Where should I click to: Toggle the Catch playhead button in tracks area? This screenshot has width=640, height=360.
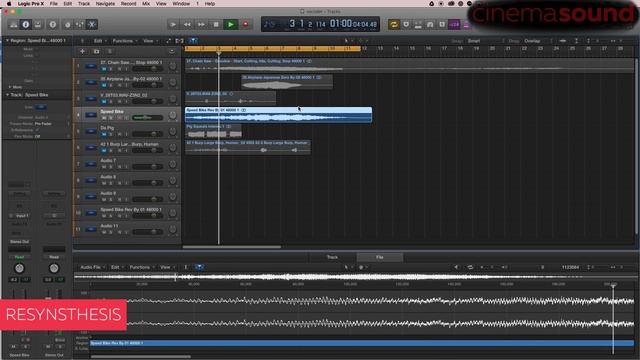[x=193, y=41]
